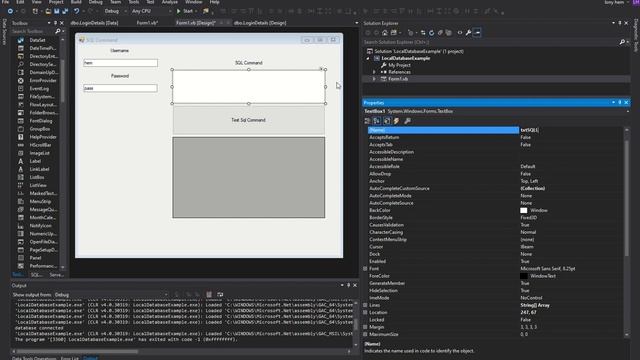
Task: Click the Undo toolbar icon
Action: [76, 11]
